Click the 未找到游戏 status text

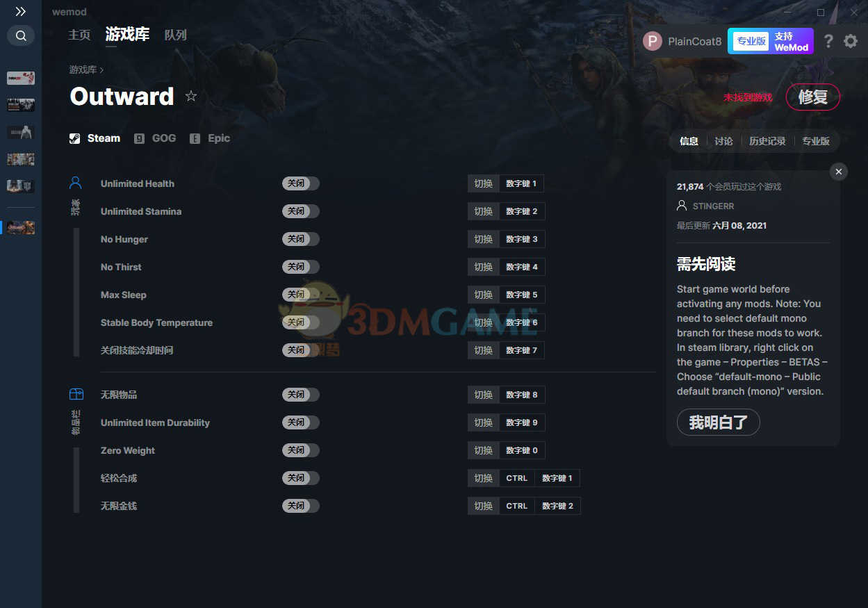748,97
